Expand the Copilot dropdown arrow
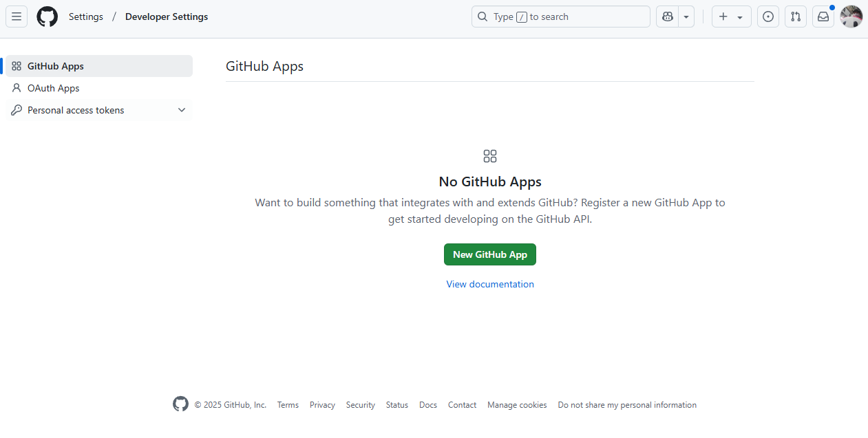 coord(686,17)
